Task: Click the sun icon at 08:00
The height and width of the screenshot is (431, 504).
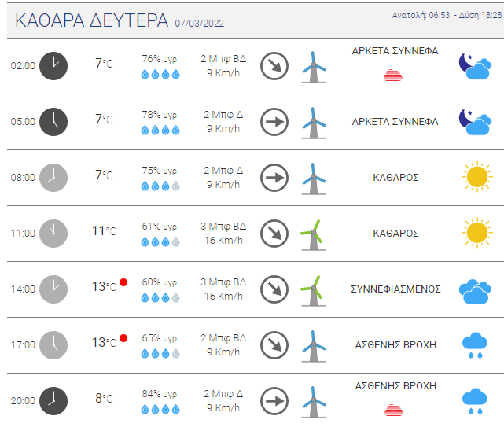Action: point(476,177)
